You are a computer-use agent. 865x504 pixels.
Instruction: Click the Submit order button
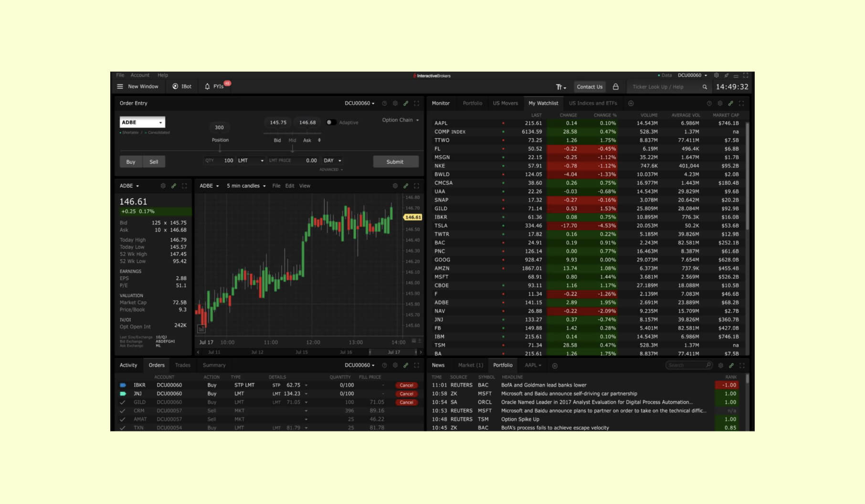[x=395, y=161]
